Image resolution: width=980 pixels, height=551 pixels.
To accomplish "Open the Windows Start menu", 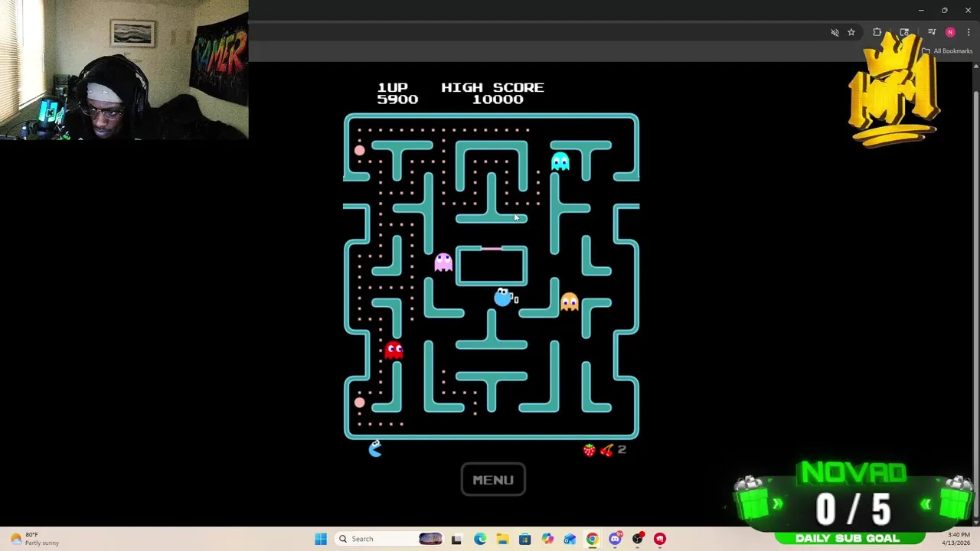I will pyautogui.click(x=321, y=539).
